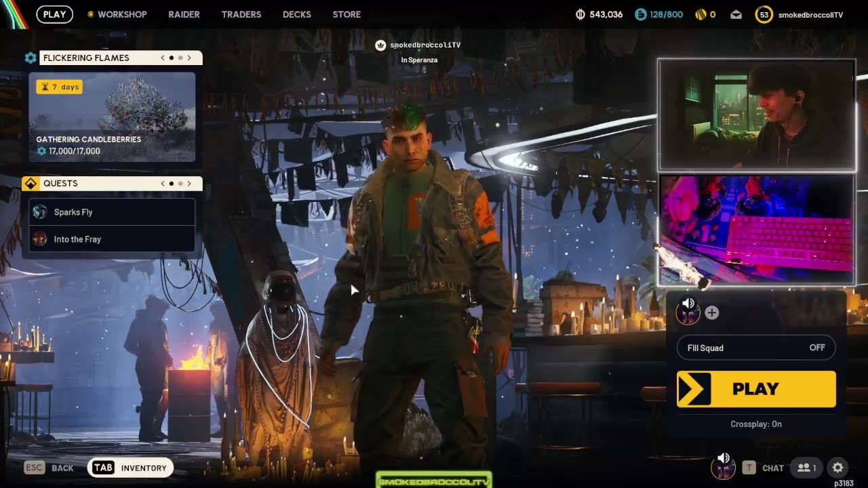The width and height of the screenshot is (868, 488).
Task: Go to next Quests page
Action: 189,184
